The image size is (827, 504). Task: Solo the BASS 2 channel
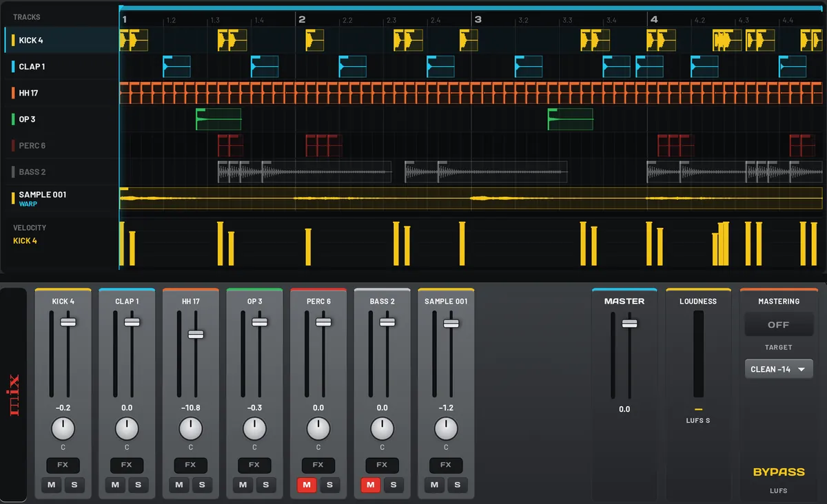(x=393, y=485)
